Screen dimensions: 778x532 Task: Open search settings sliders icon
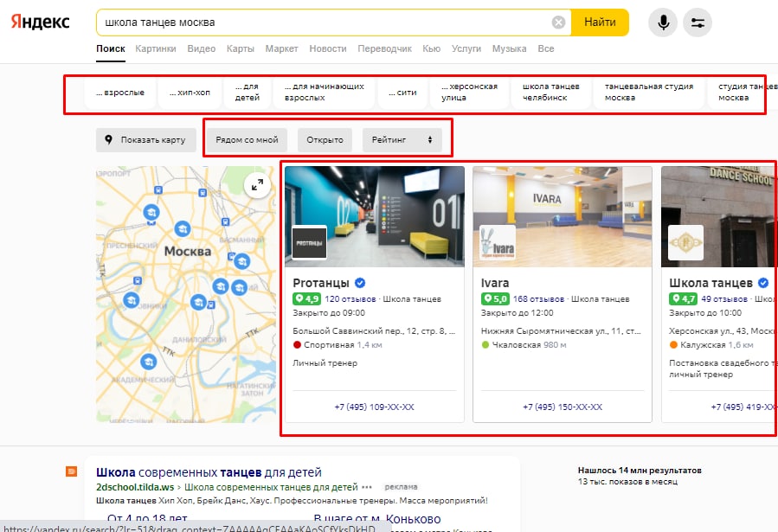point(698,22)
